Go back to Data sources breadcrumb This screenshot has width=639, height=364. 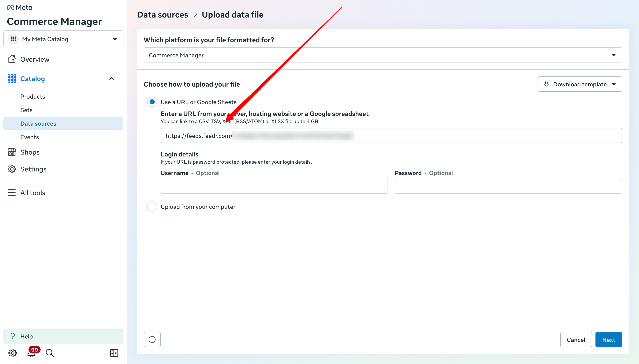coord(163,15)
